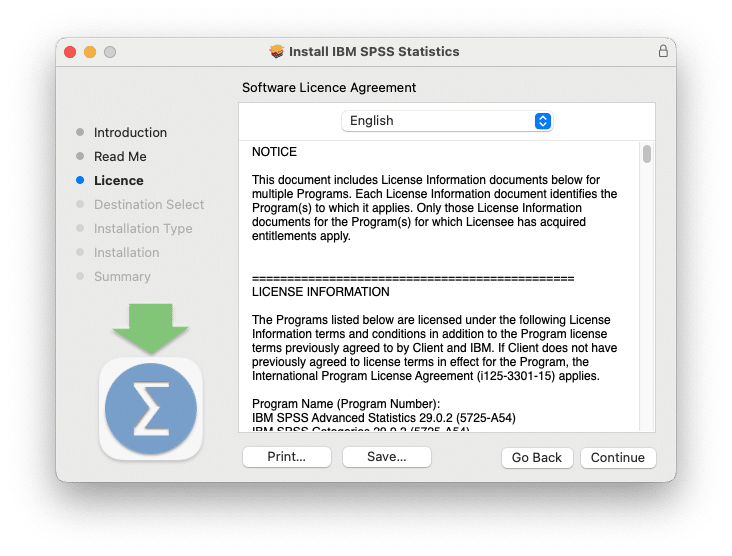
Task: Click the lock icon in the title bar
Action: click(x=663, y=51)
